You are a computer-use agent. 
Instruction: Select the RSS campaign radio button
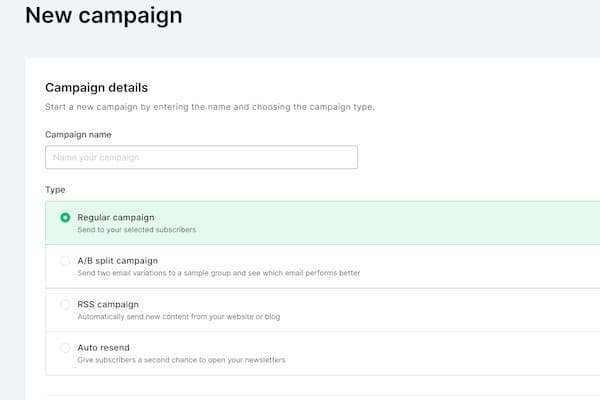(65, 304)
